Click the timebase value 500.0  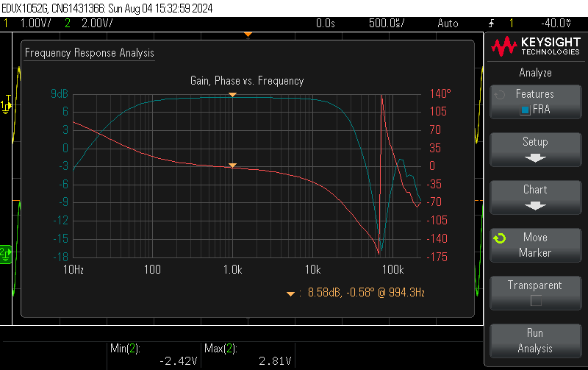tap(387, 24)
